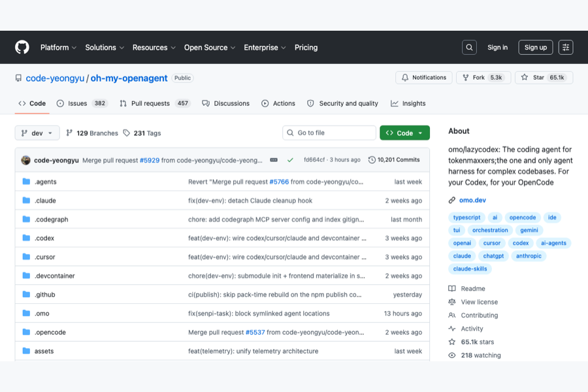Select the Code tab
This screenshot has height=392, width=588.
[32, 103]
